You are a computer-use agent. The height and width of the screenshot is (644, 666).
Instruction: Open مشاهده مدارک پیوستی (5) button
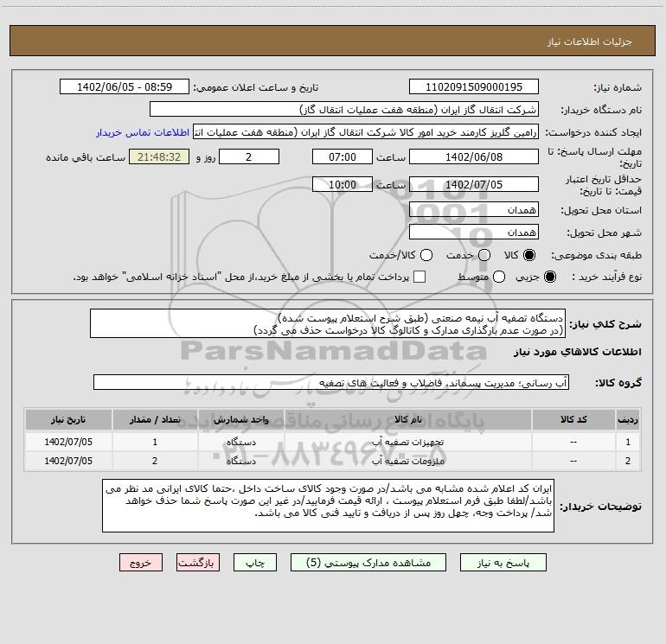(x=368, y=563)
